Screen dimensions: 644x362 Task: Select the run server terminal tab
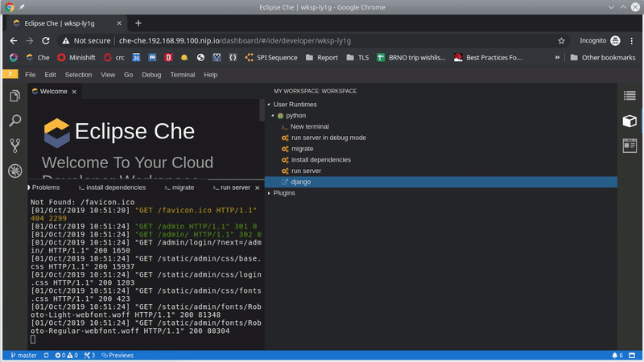pos(232,187)
